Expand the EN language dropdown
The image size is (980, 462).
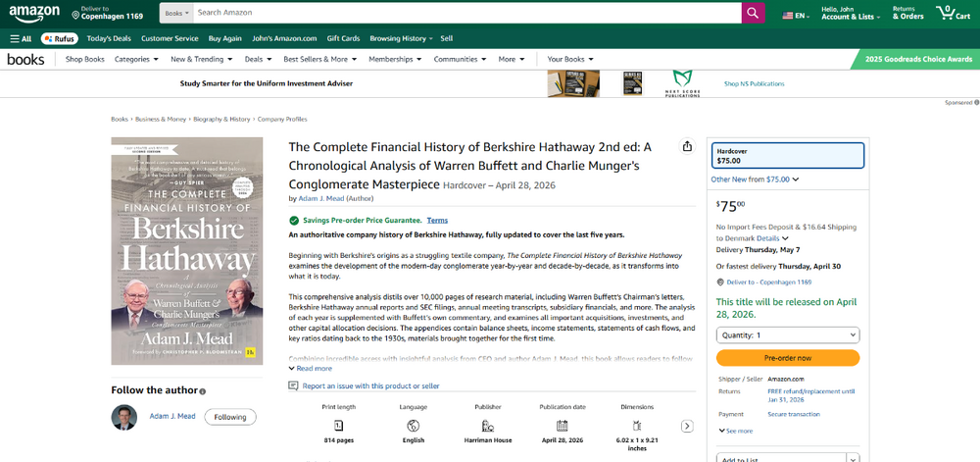click(796, 16)
